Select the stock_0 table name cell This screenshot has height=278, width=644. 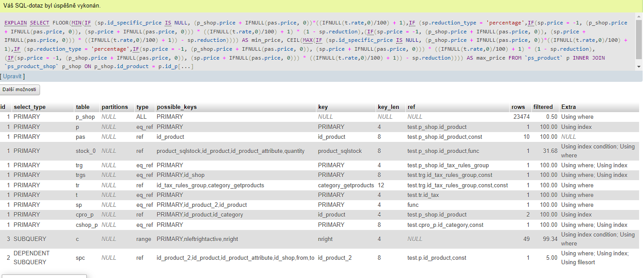point(85,151)
